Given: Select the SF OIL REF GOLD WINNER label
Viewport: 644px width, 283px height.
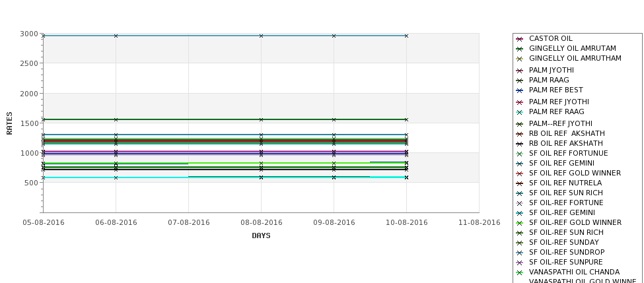Looking at the screenshot, I should coord(575,173).
